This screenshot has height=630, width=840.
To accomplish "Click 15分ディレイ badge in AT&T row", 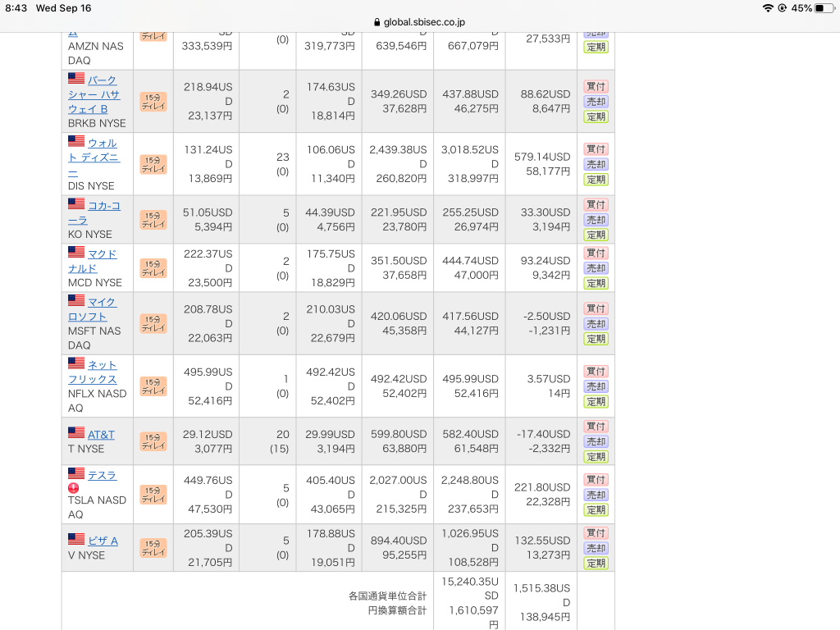I will click(153, 441).
